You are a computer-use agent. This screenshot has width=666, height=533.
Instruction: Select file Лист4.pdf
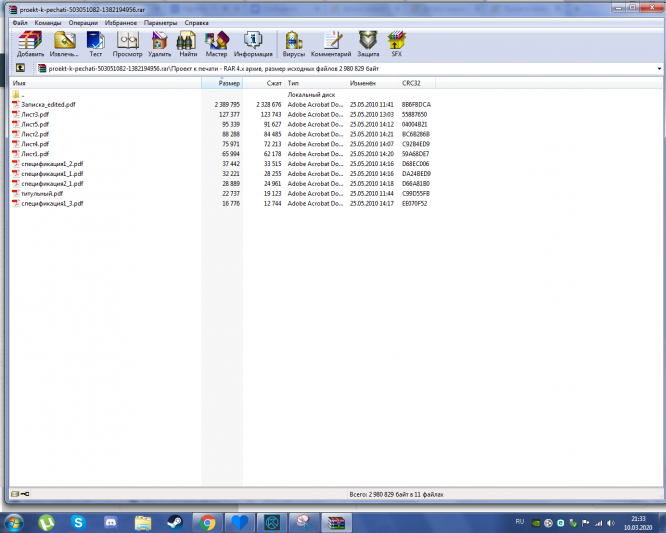[x=35, y=144]
